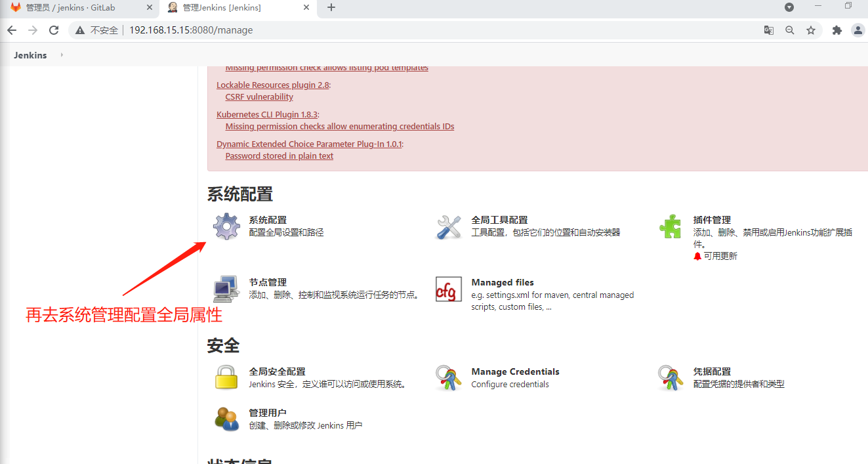Screen dimensions: 868x464
Task: Go back with browser back arrow
Action: point(12,30)
